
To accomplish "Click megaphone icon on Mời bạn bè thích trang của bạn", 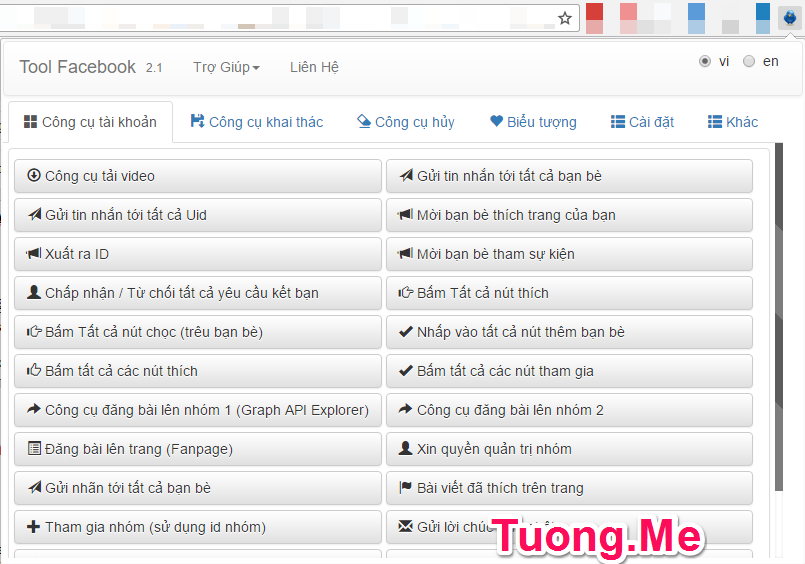I will point(406,215).
